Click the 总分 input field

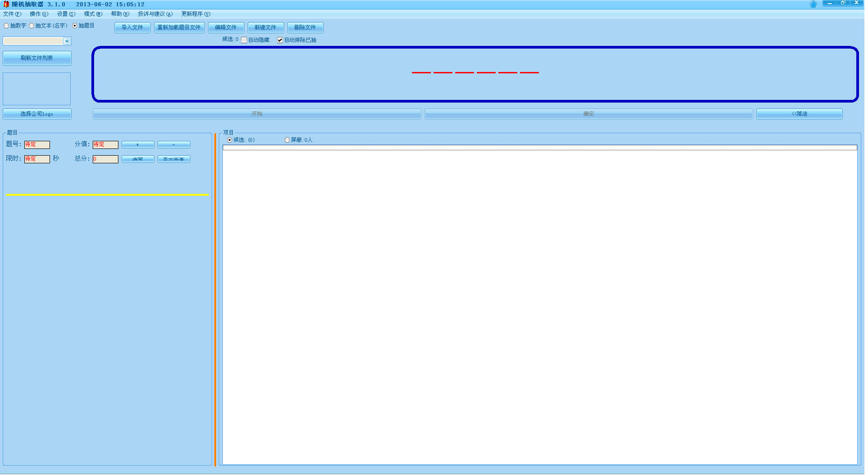pos(106,159)
